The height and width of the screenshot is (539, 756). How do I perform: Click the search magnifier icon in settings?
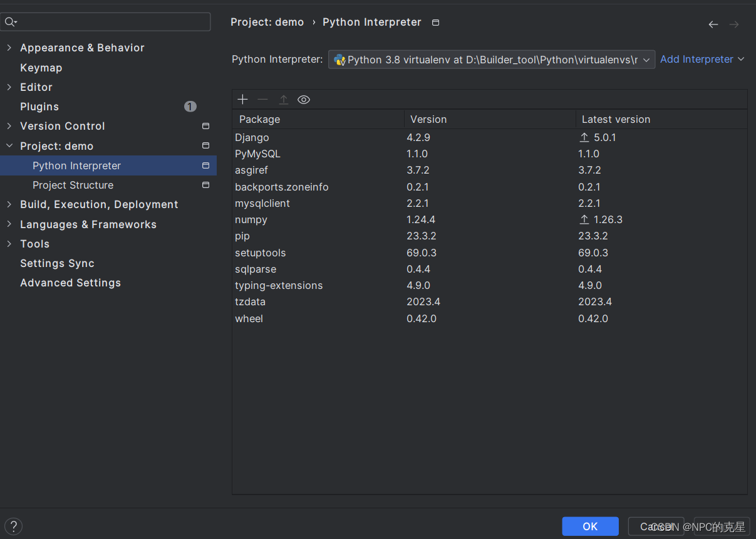click(x=10, y=22)
